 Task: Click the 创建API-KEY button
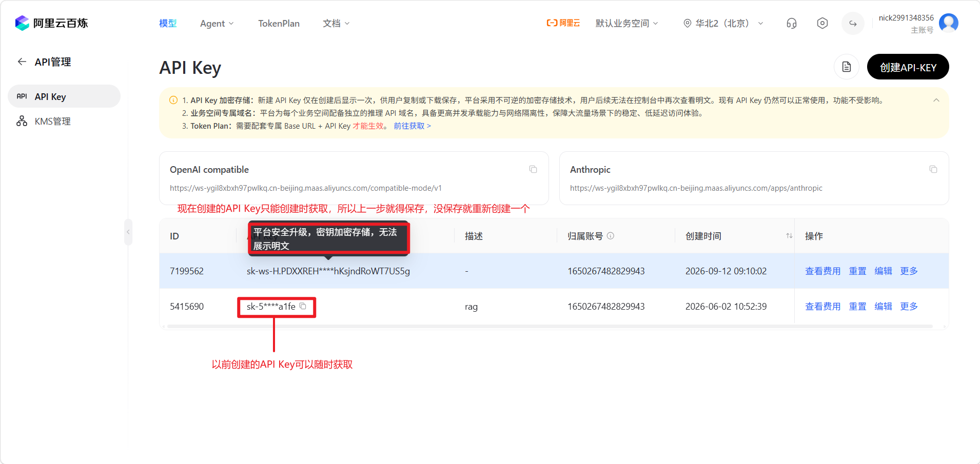(908, 67)
